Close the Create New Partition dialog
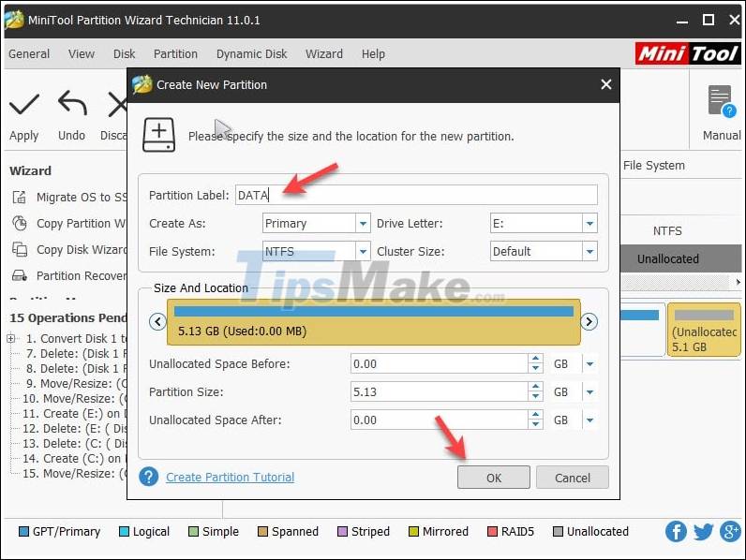 click(x=606, y=84)
